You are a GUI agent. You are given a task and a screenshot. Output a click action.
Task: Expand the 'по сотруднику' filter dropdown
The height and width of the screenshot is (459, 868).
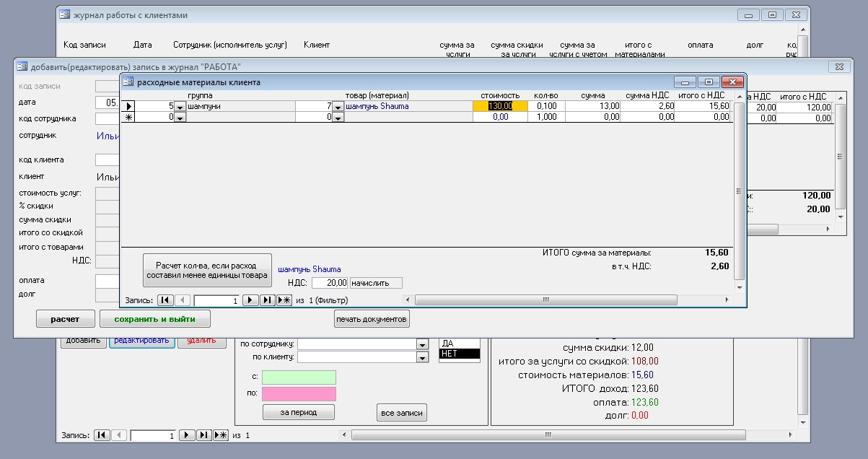tap(422, 344)
